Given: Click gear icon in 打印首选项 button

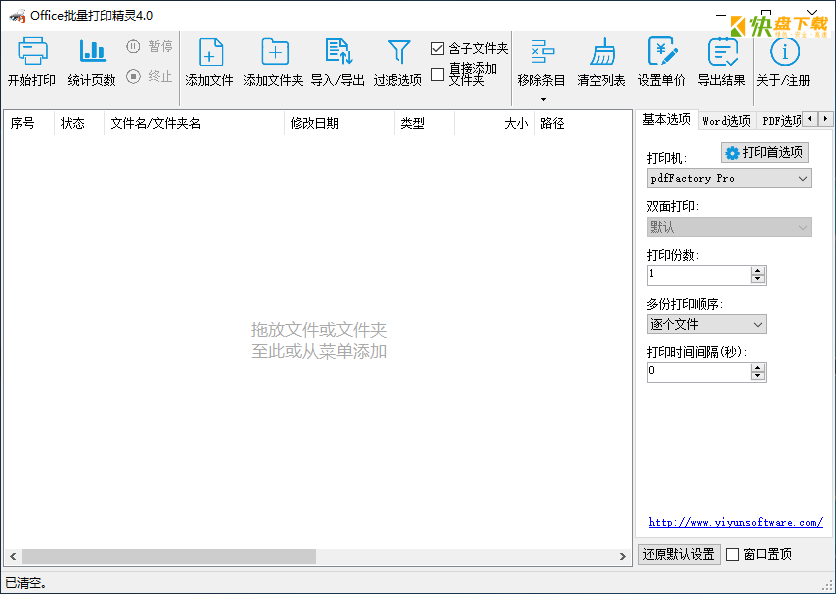Looking at the screenshot, I should pos(733,153).
